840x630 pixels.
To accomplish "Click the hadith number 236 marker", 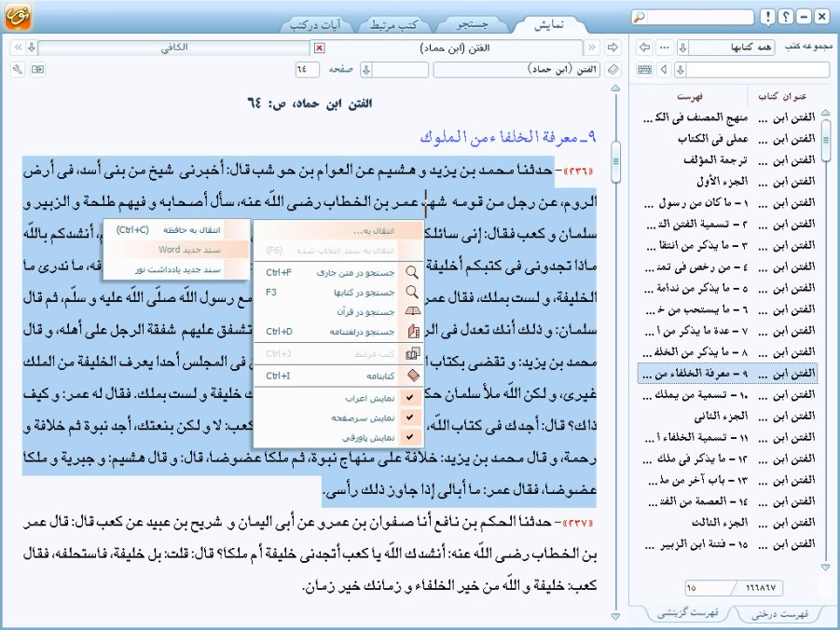I will click(x=577, y=171).
